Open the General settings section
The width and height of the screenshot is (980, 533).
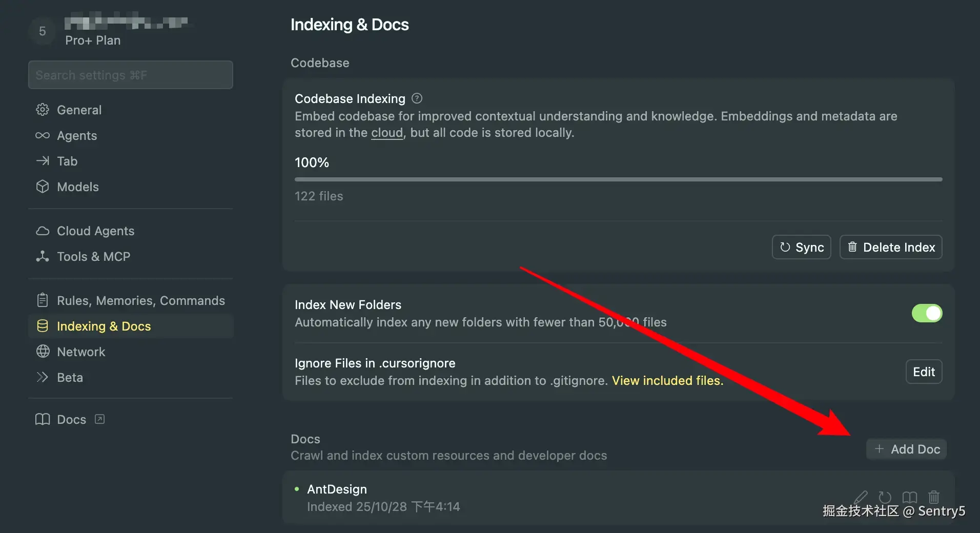(x=79, y=110)
